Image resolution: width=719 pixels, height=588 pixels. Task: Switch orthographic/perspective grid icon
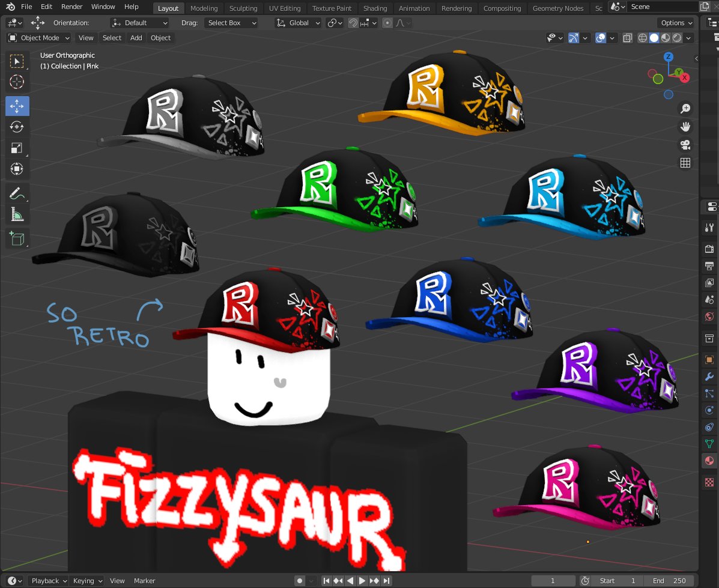pos(685,163)
